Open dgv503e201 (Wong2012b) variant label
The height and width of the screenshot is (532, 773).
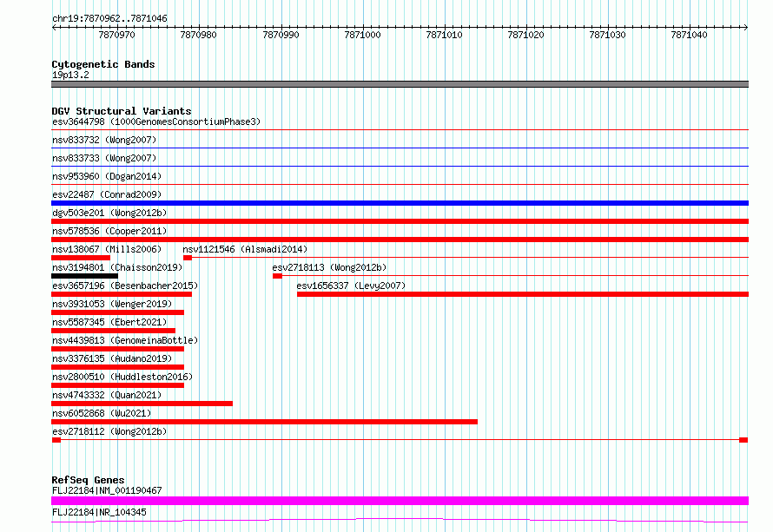click(109, 213)
